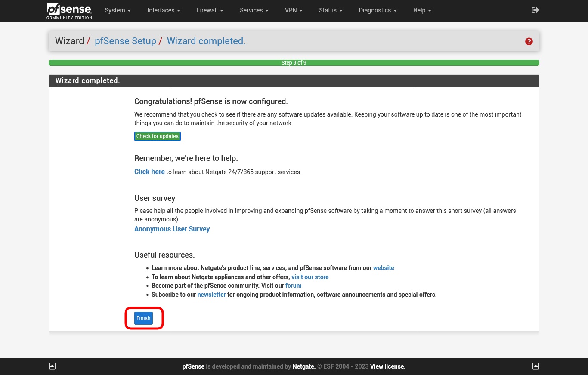Click the 'User survey' heading

(155, 198)
